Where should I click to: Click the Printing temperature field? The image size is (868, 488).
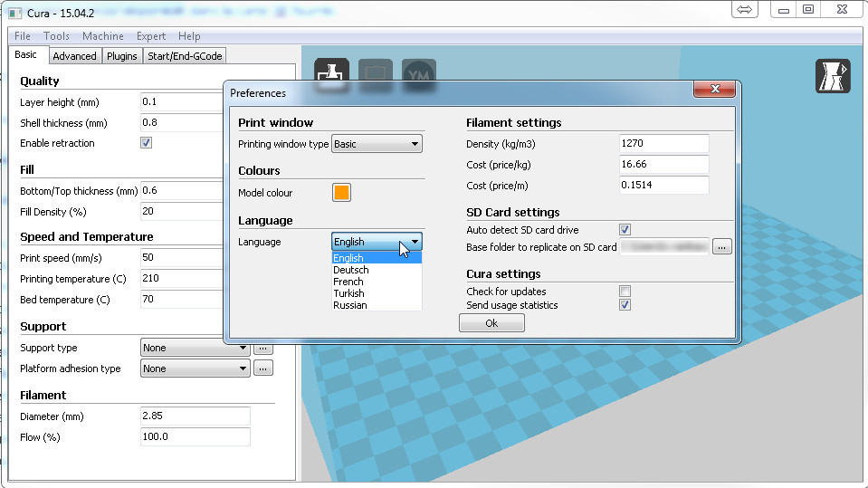click(182, 279)
